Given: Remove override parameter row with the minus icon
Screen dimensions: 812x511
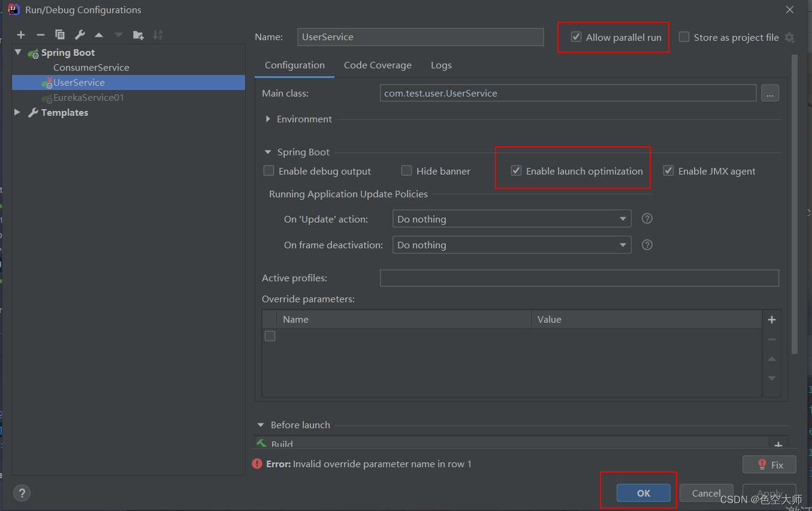Looking at the screenshot, I should 772,339.
